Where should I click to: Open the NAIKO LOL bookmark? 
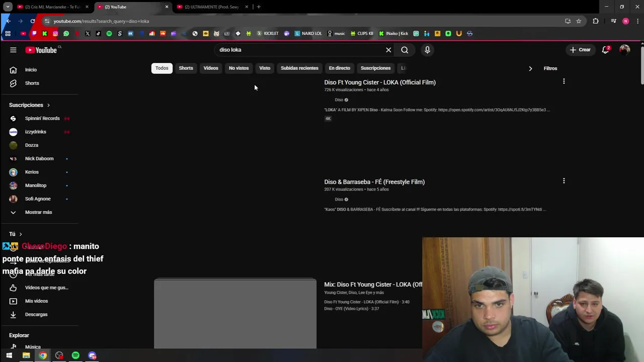pos(308,34)
